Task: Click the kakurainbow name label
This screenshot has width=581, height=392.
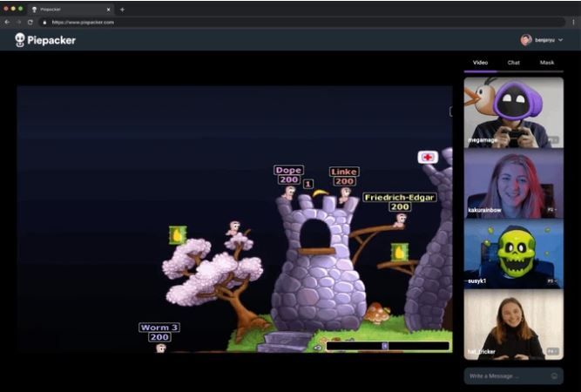Action: pyautogui.click(x=484, y=210)
